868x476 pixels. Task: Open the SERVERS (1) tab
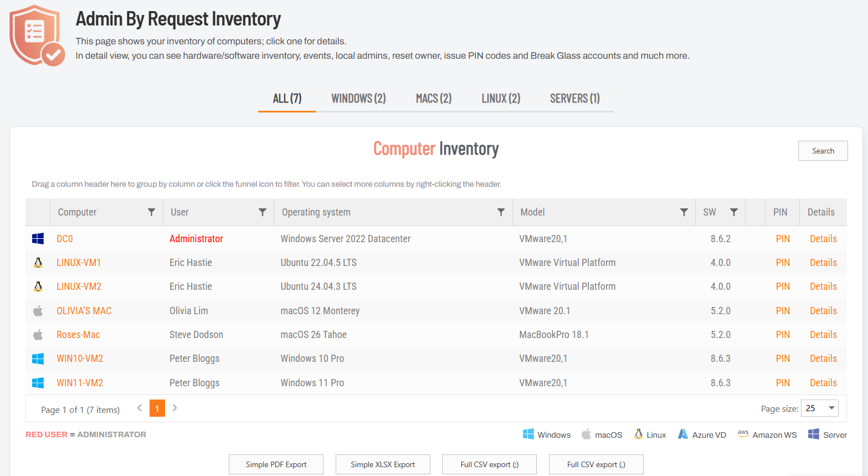[574, 99]
